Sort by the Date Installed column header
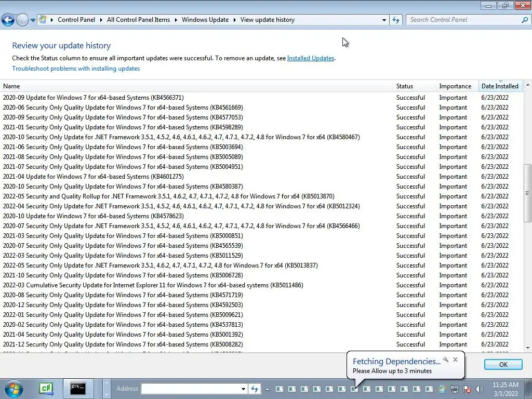 500,86
